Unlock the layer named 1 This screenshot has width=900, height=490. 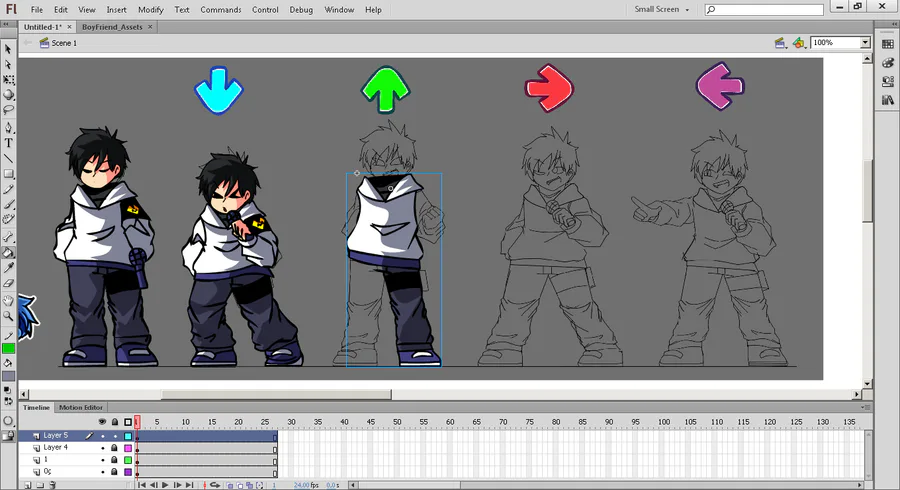click(x=114, y=460)
